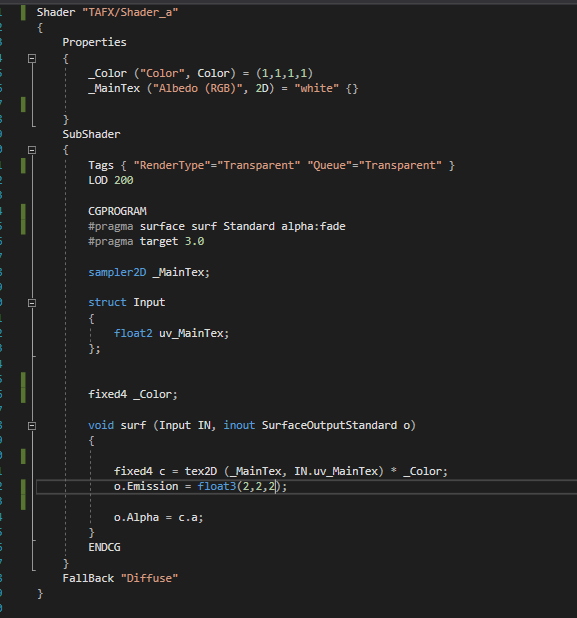Click the _Color ("Color", Color) property line

(x=200, y=73)
